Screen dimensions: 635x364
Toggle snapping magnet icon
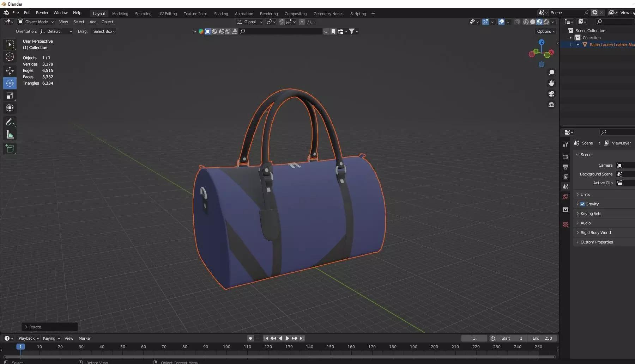pos(282,22)
